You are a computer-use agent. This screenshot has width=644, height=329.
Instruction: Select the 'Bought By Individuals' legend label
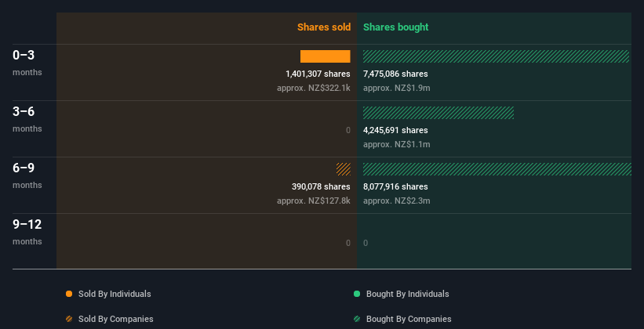click(x=407, y=294)
